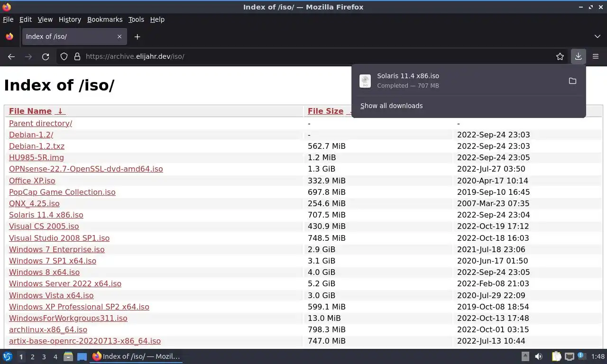Download Debian-1.2.txz
The width and height of the screenshot is (607, 364).
37,146
